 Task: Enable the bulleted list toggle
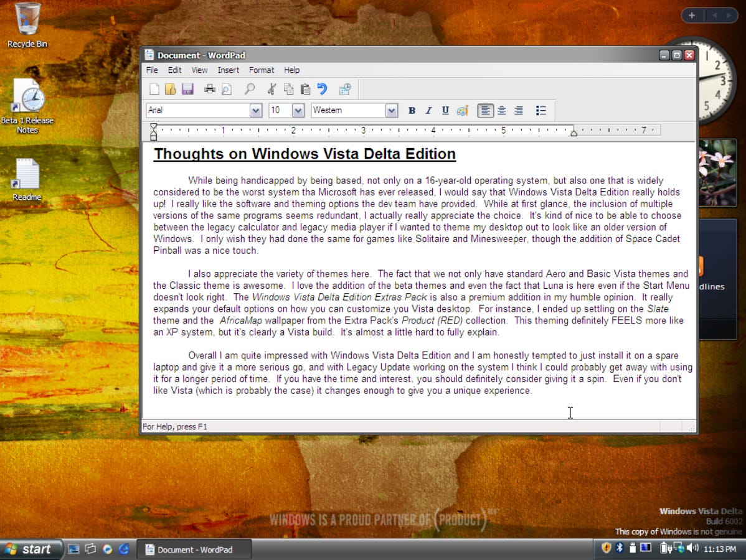[541, 110]
